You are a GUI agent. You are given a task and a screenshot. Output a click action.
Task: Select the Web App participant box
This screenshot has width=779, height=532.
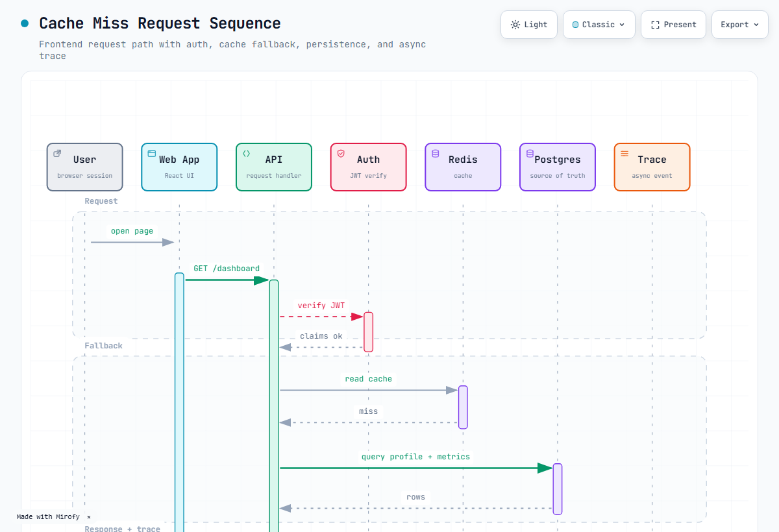[x=179, y=167]
